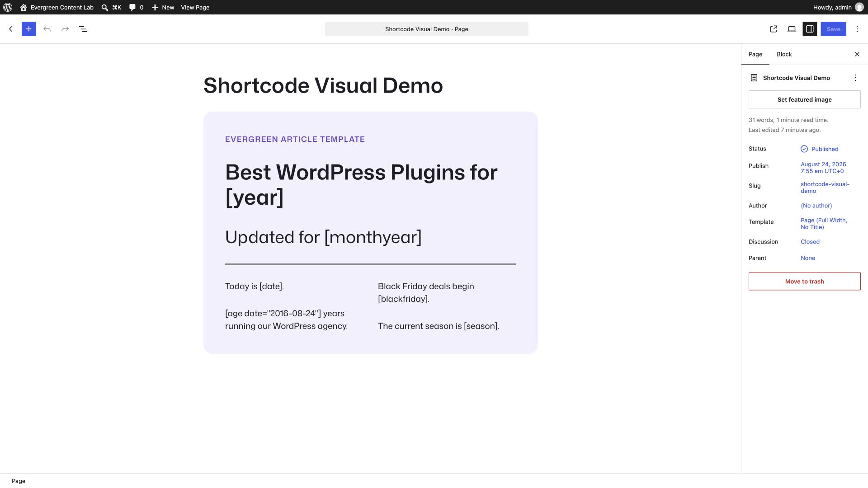Image resolution: width=868 pixels, height=488 pixels.
Task: Toggle the blue block inserter button
Action: coord(29,29)
